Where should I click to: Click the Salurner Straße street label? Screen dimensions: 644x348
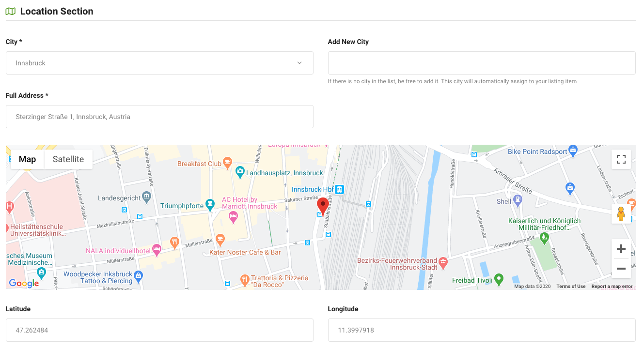301,199
